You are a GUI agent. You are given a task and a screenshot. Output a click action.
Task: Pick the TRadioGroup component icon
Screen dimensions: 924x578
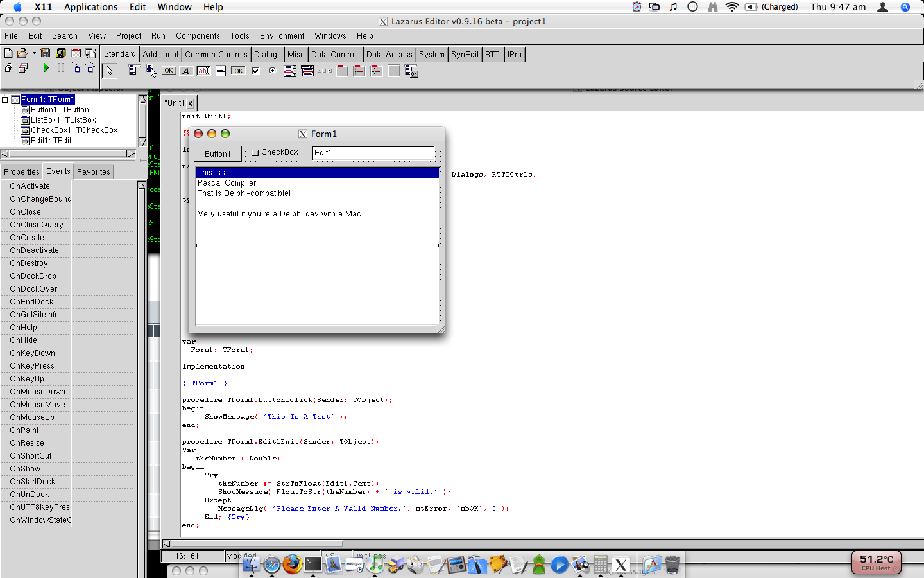(359, 71)
